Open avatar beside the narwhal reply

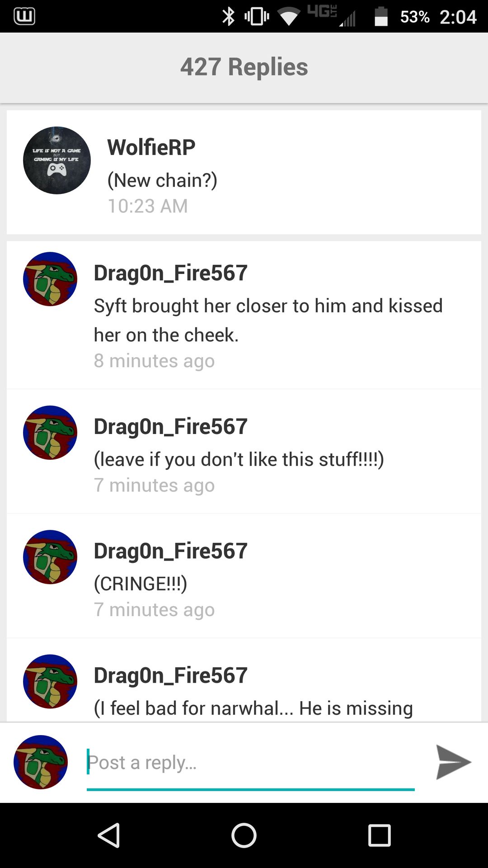click(x=50, y=681)
